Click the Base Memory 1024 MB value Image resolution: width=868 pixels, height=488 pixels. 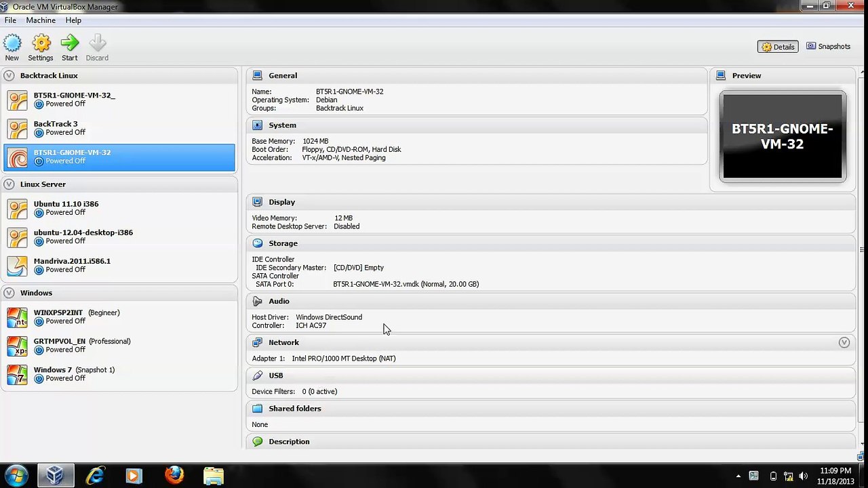coord(315,141)
